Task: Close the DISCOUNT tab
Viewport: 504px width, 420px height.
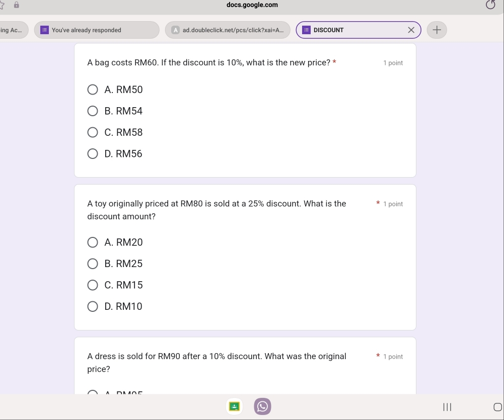Action: [x=411, y=30]
